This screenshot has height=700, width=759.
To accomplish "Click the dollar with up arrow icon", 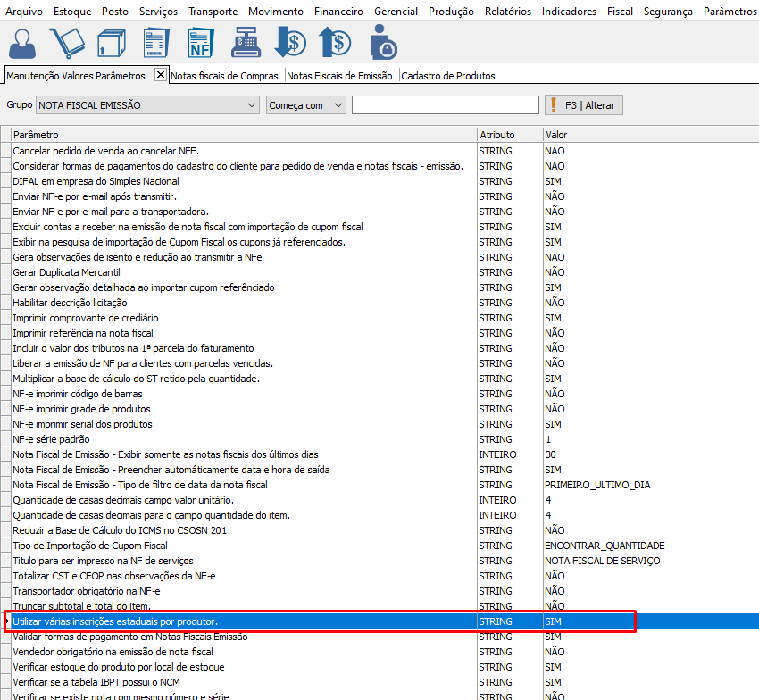I will pyautogui.click(x=335, y=42).
